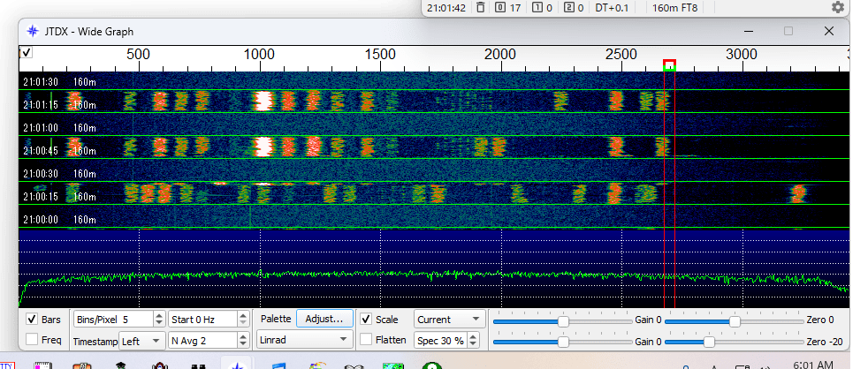Open the Timestamp Left dropdown
Image resolution: width=868 pixels, height=369 pixels.
click(142, 342)
